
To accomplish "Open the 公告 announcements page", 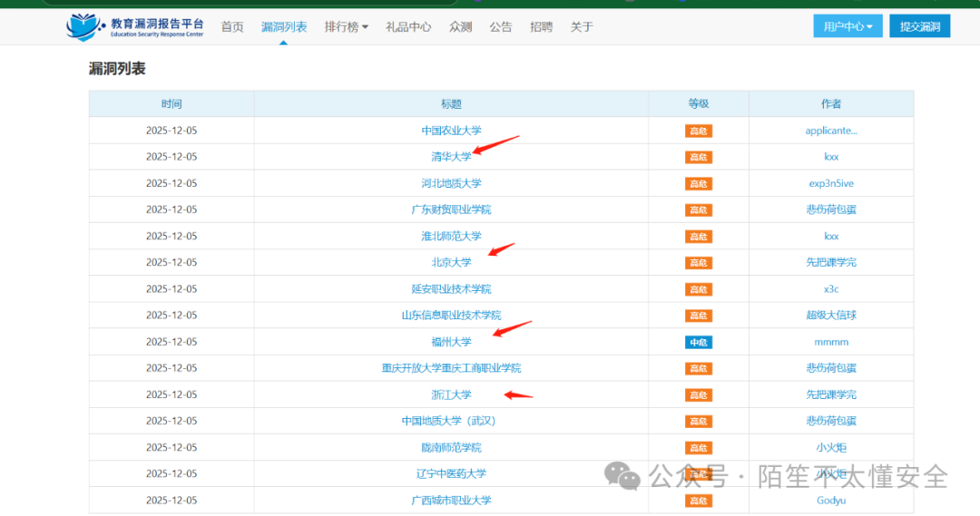I will coord(501,27).
